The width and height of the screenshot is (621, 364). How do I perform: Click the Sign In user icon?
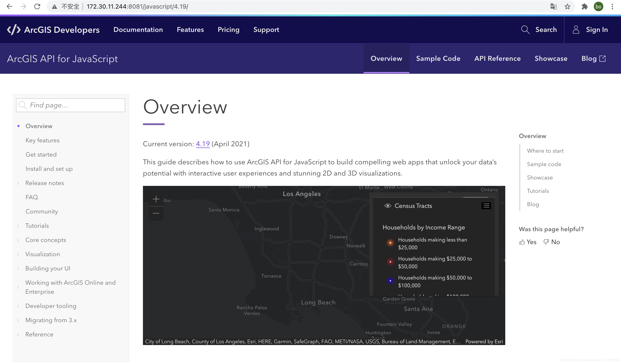tap(576, 30)
